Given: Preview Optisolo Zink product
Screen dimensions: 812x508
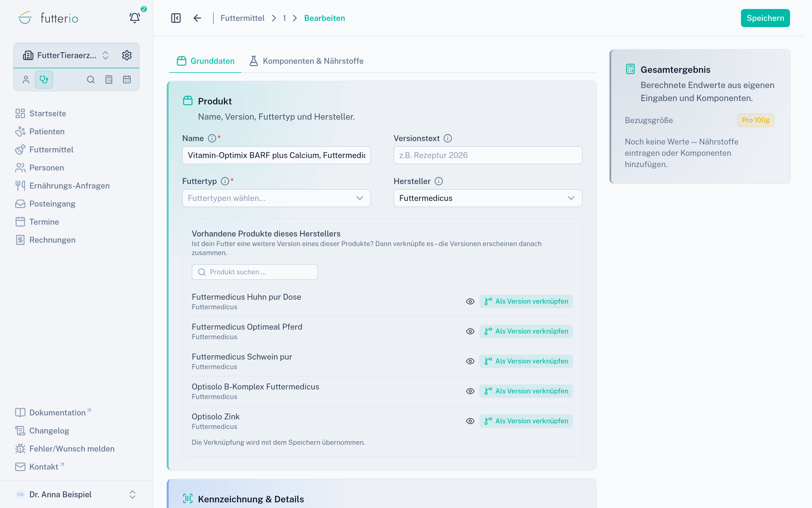Looking at the screenshot, I should (x=470, y=421).
